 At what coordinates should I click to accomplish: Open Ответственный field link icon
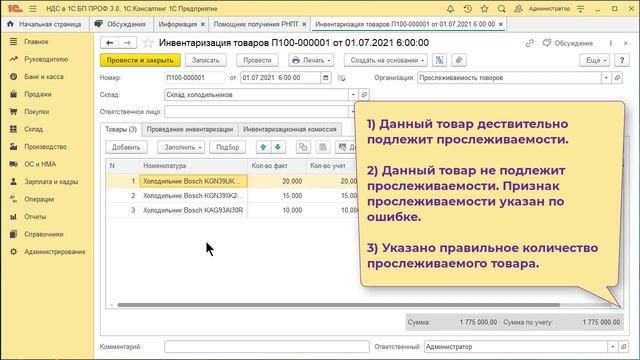point(623,347)
